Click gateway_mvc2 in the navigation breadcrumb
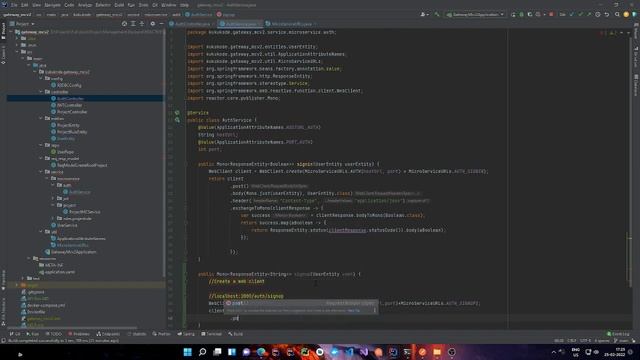This screenshot has height=360, width=640. coord(17,14)
